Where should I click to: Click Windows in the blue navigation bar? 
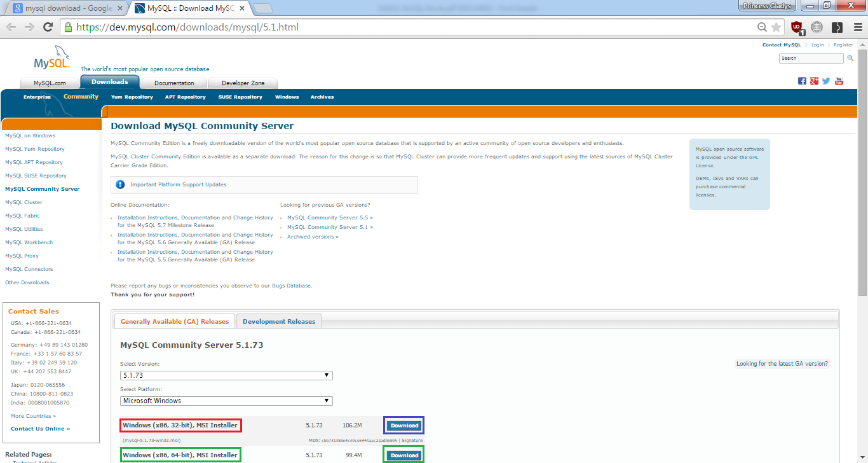click(x=287, y=97)
